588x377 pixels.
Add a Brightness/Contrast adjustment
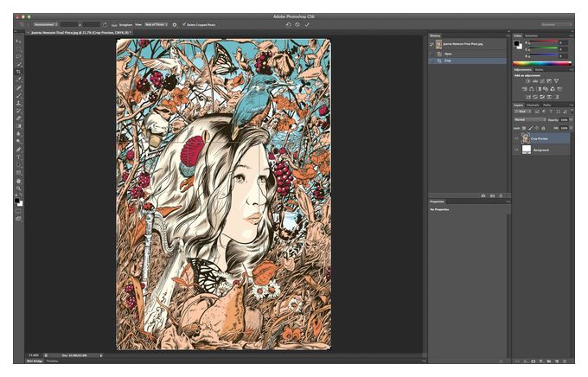(x=527, y=81)
